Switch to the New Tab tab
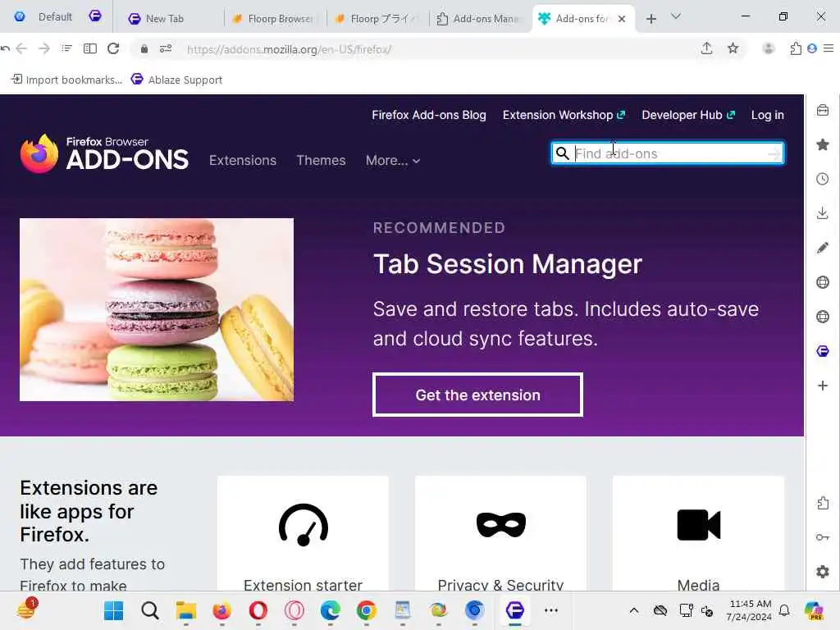The image size is (840, 630). coord(165,19)
